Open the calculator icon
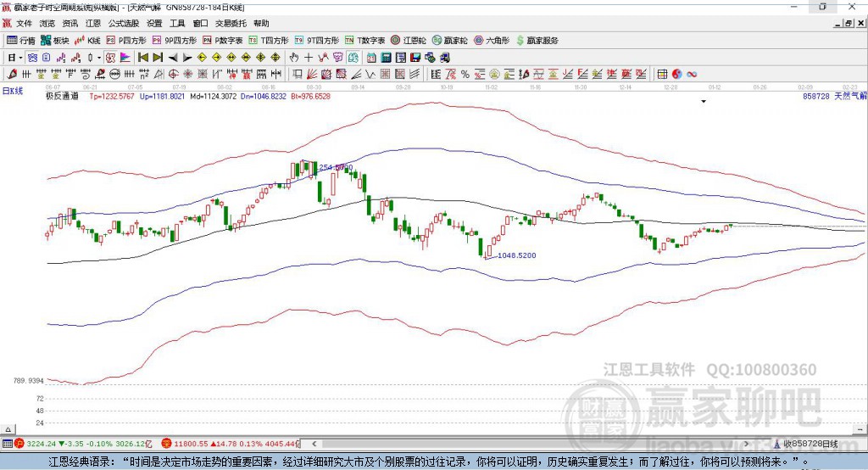This screenshot has width=868, height=470. tap(387, 58)
